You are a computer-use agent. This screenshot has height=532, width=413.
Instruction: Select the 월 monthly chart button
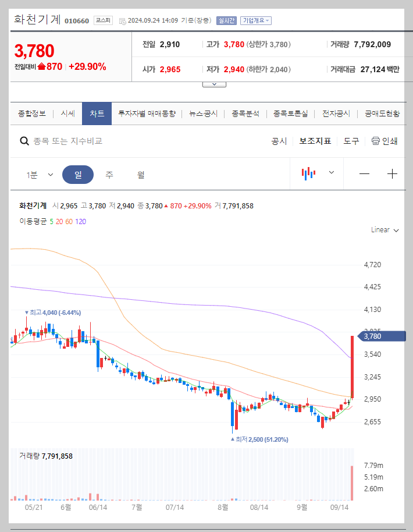click(140, 174)
